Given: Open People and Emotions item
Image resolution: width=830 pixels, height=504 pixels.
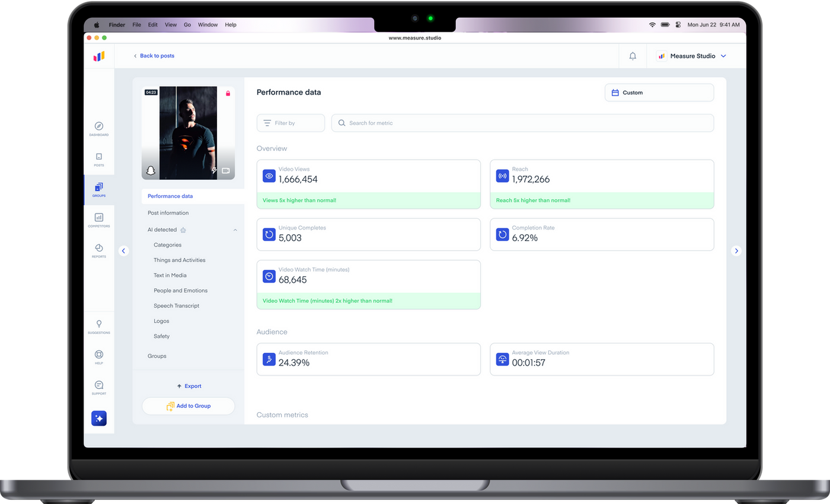Looking at the screenshot, I should tap(181, 291).
